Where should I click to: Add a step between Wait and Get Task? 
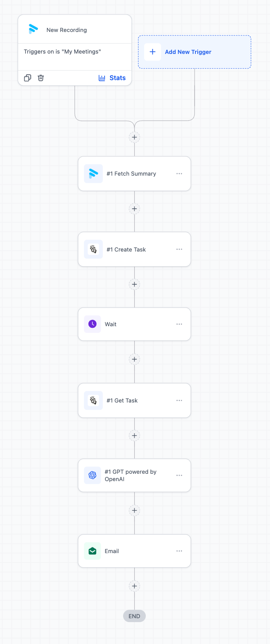(134, 359)
